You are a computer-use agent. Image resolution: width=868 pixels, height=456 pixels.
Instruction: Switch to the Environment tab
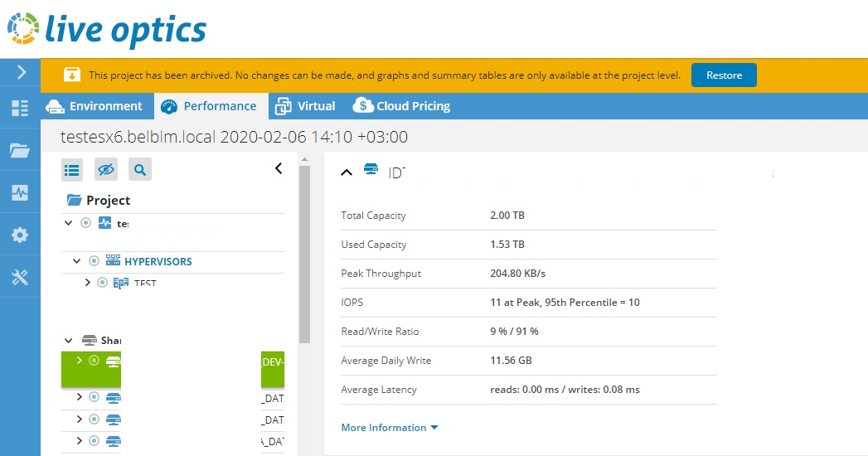coord(95,106)
